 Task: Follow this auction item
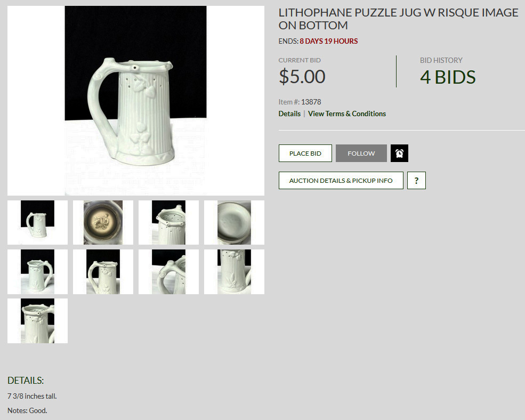(x=361, y=153)
